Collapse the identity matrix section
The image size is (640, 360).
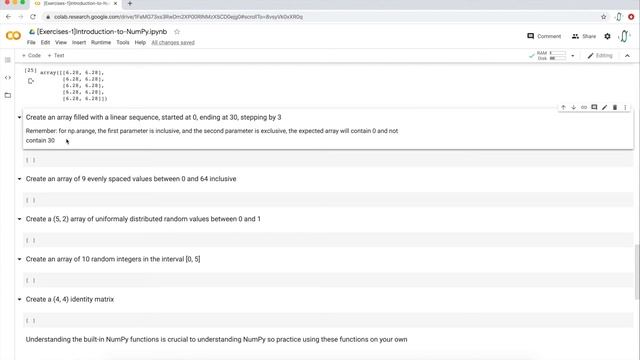(19, 299)
